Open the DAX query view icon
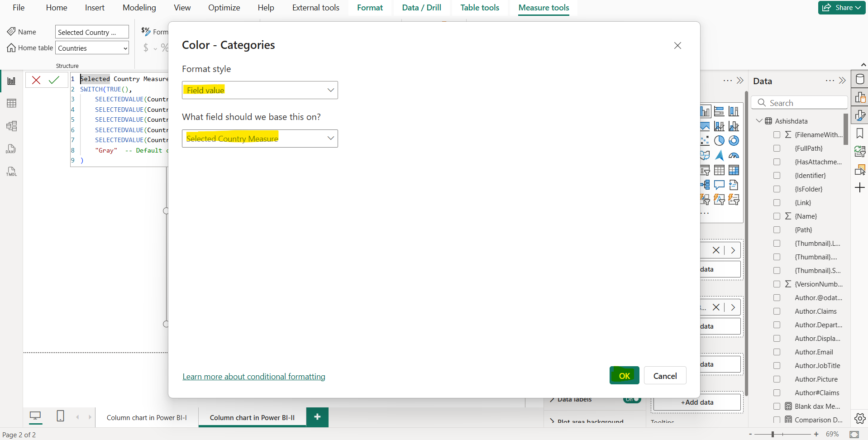This screenshot has width=868, height=440. click(11, 149)
